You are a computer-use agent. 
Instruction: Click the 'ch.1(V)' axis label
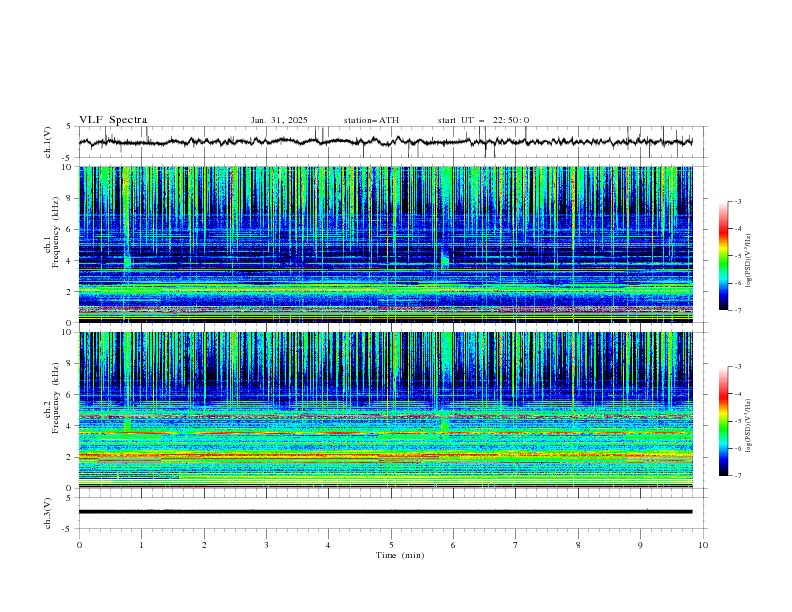[48, 142]
